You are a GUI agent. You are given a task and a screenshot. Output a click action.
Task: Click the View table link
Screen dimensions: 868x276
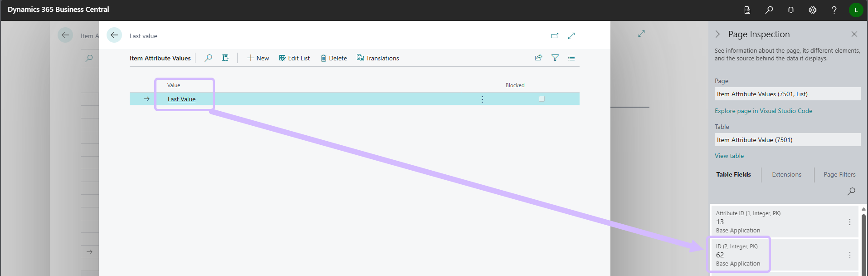click(x=729, y=156)
